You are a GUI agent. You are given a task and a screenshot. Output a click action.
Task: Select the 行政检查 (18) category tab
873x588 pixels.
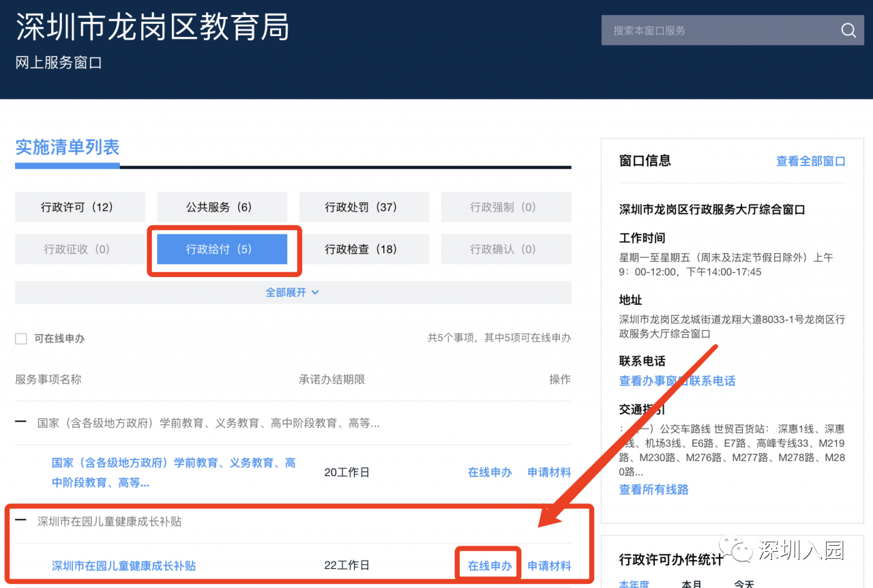tap(364, 249)
